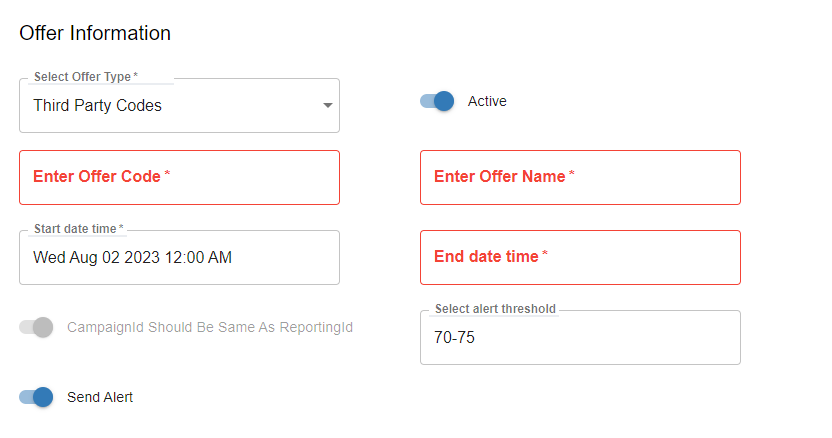Viewport: 832px width, 438px height.
Task: Click the CampaignId Should Be Same label
Action: pyautogui.click(x=210, y=327)
